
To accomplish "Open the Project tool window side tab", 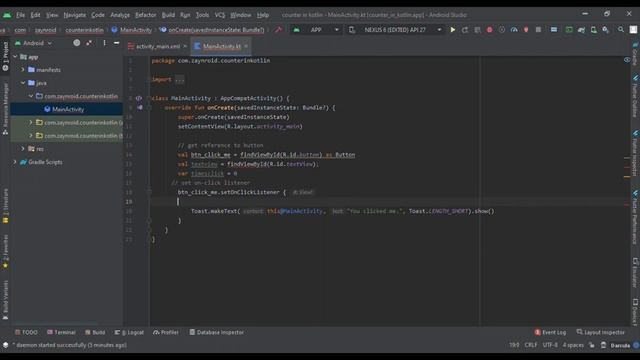I will coord(5,56).
